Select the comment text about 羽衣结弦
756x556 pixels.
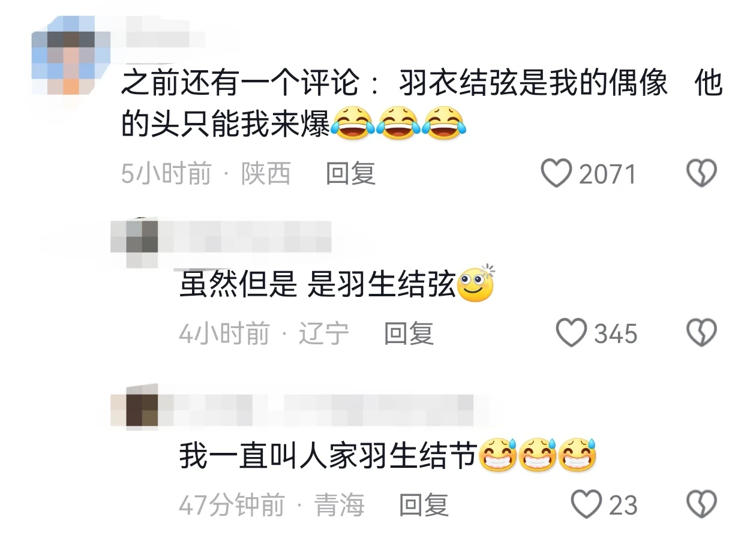(x=421, y=103)
